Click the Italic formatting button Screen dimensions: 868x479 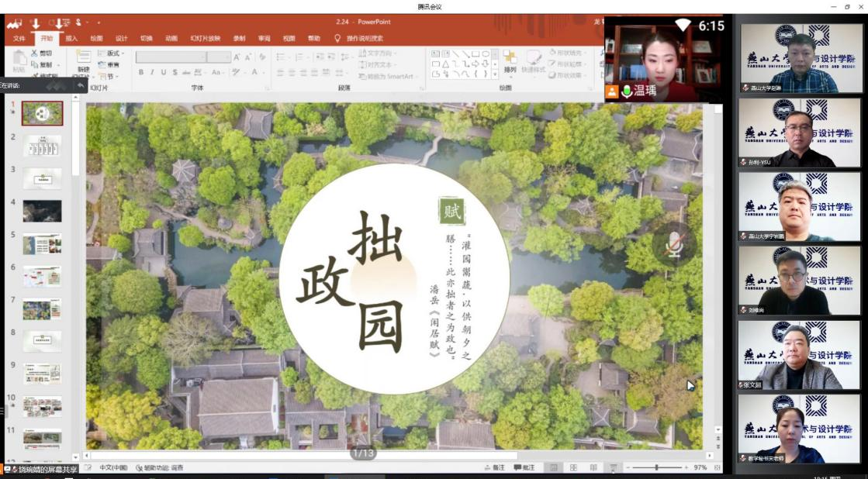(152, 72)
